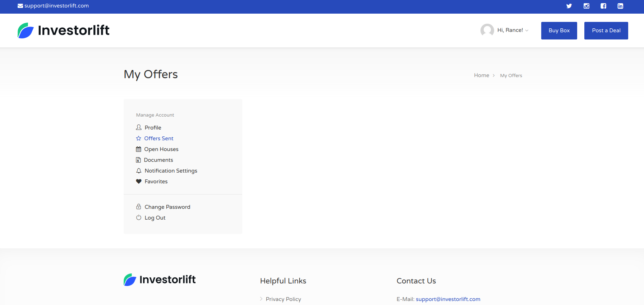Go to Home via breadcrumb link
644x305 pixels.
[x=481, y=75]
